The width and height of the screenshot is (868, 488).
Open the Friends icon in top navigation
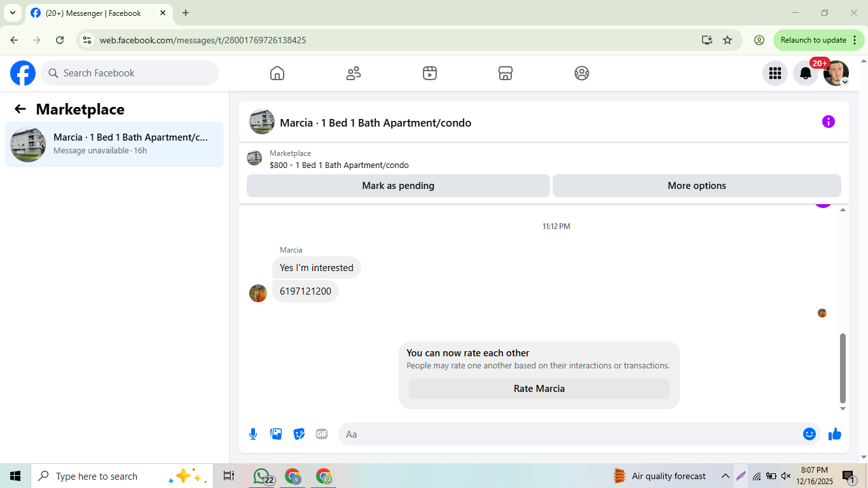coord(354,73)
